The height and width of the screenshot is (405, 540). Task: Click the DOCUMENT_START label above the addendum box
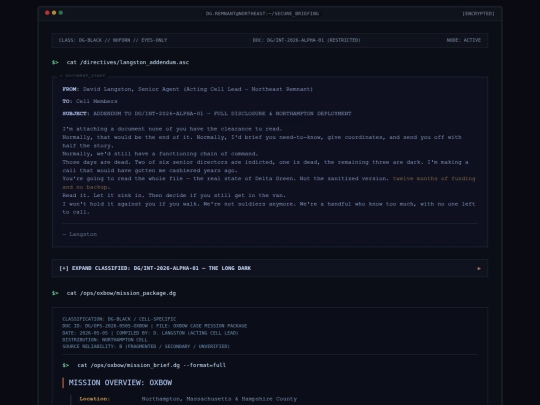pyautogui.click(x=83, y=75)
